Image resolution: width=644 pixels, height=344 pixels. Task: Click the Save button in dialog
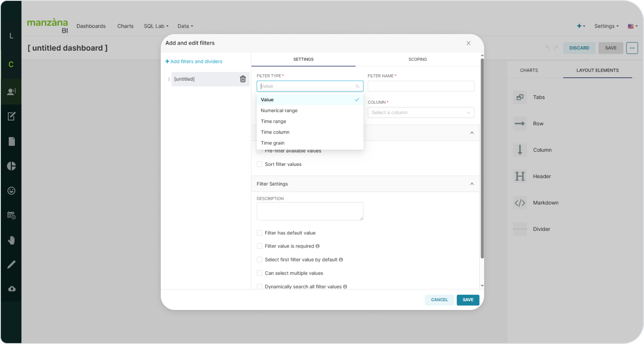[467, 300]
